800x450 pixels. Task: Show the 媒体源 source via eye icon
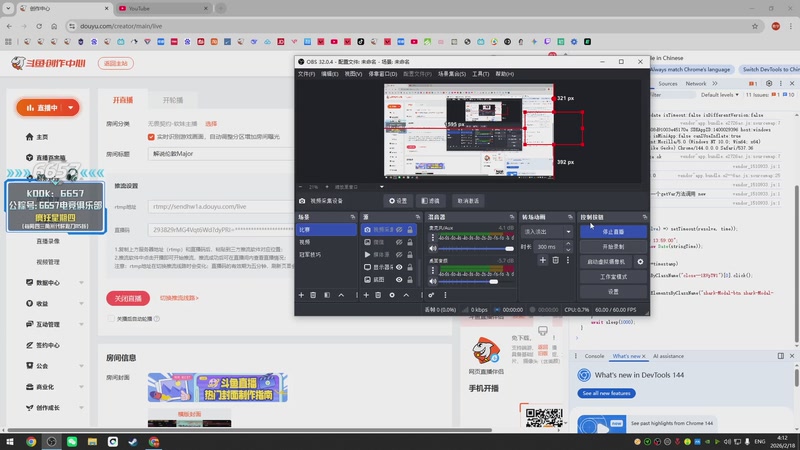pyautogui.click(x=399, y=254)
